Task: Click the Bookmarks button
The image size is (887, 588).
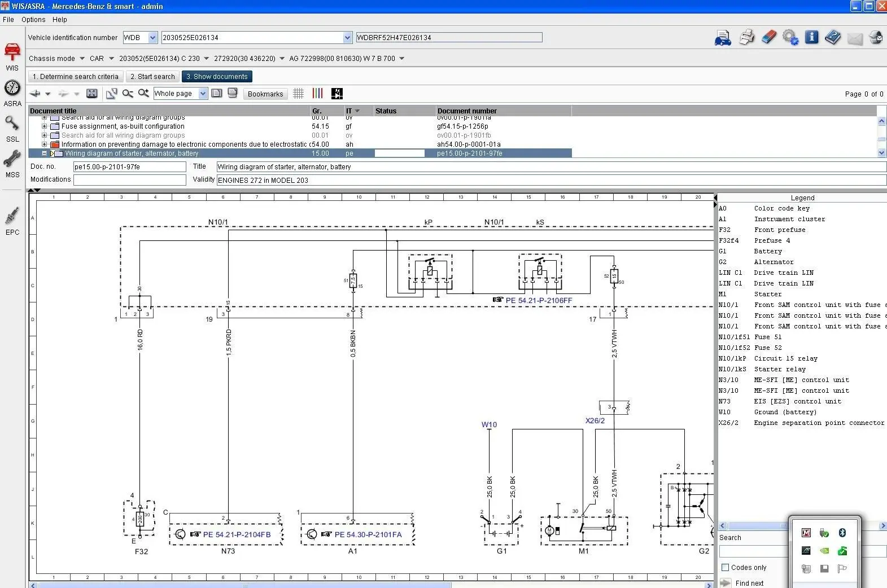Action: tap(265, 94)
